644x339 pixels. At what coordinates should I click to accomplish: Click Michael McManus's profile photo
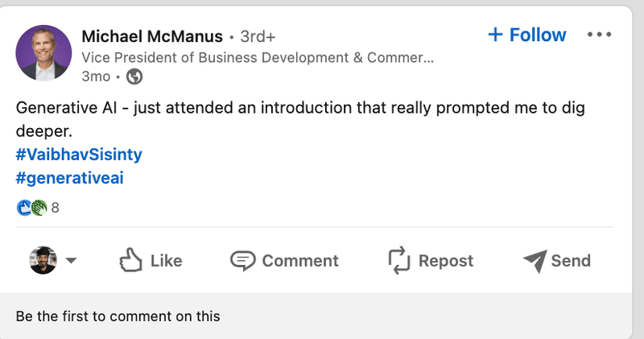click(x=43, y=53)
